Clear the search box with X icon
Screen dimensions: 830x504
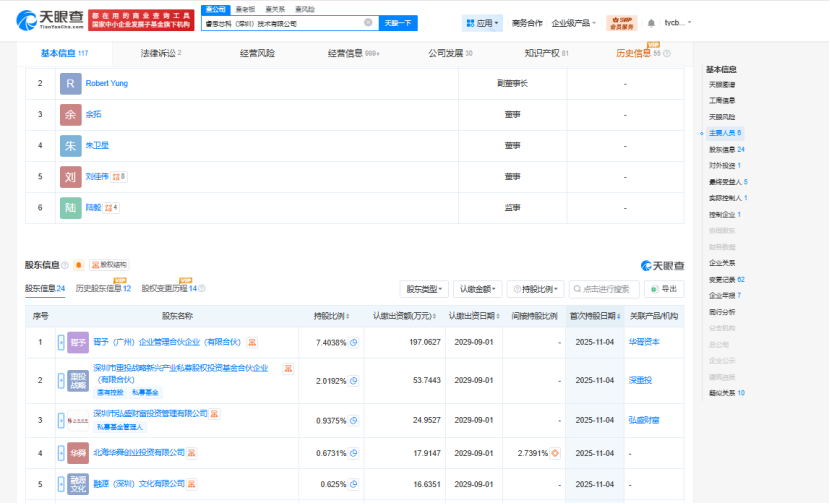tap(368, 22)
